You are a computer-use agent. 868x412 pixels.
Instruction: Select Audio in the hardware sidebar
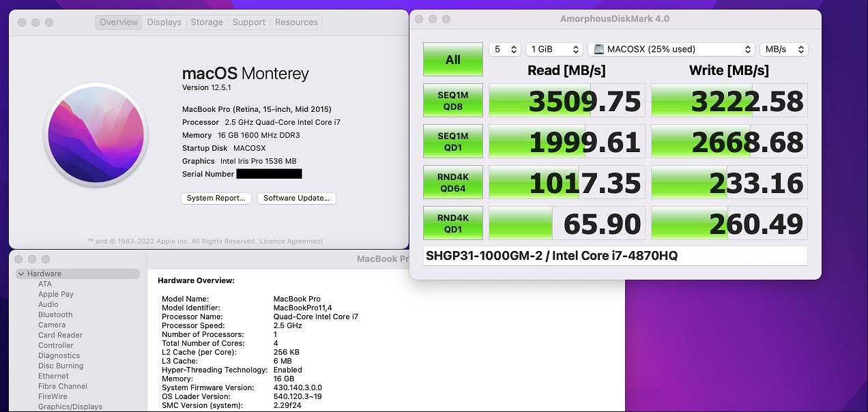click(x=48, y=304)
